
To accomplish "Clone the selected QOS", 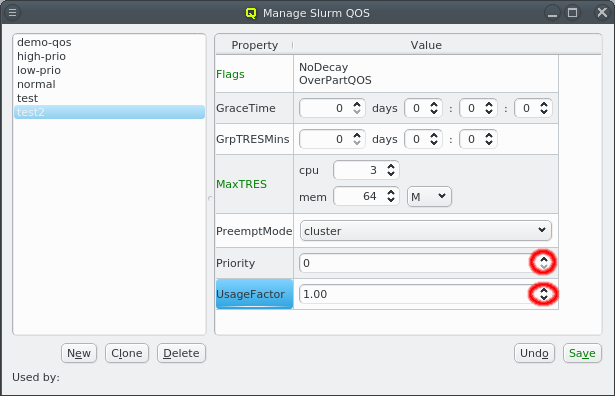I will coord(127,353).
